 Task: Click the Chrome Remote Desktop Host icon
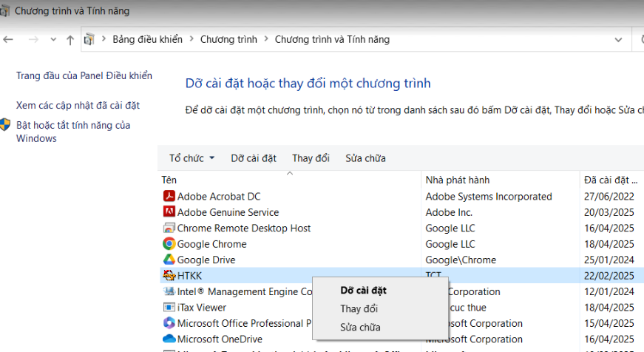pos(169,228)
